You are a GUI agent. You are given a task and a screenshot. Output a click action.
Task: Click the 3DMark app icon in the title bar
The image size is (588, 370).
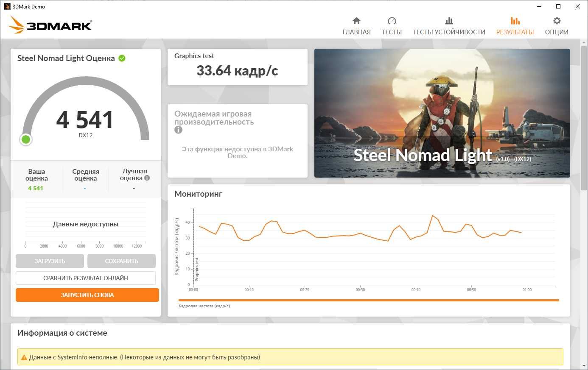pyautogui.click(x=7, y=6)
